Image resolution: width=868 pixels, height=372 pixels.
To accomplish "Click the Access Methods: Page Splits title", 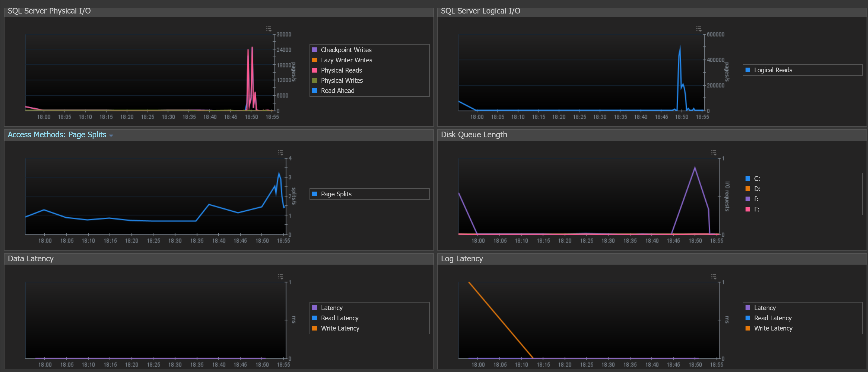I will pos(57,135).
